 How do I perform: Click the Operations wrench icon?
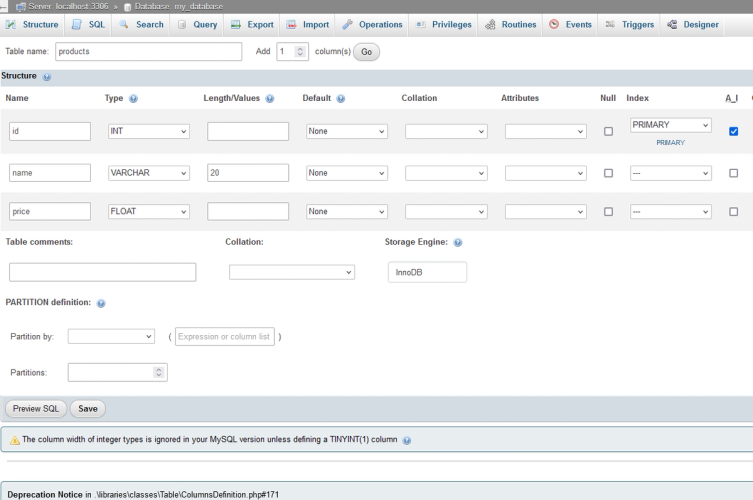[347, 24]
